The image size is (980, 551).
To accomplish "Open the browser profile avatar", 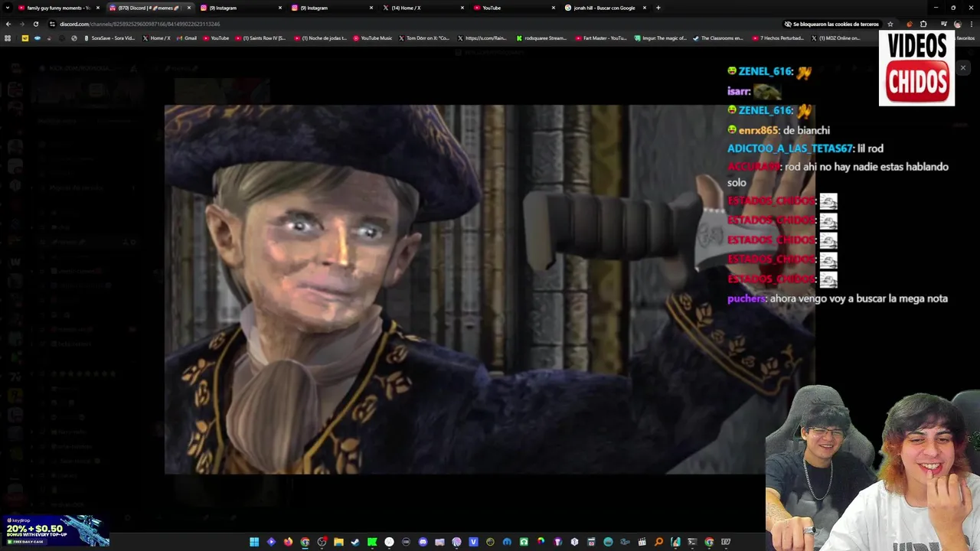I will (x=957, y=24).
